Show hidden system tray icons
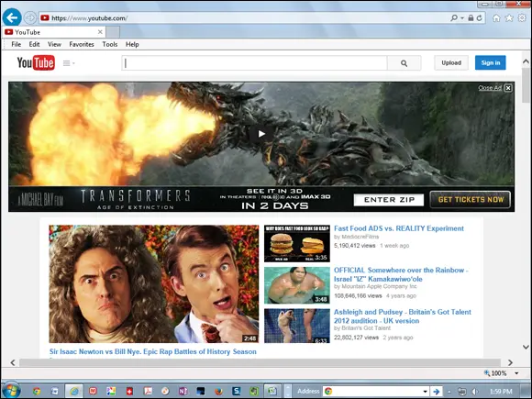This screenshot has width=532, height=399. (x=449, y=392)
